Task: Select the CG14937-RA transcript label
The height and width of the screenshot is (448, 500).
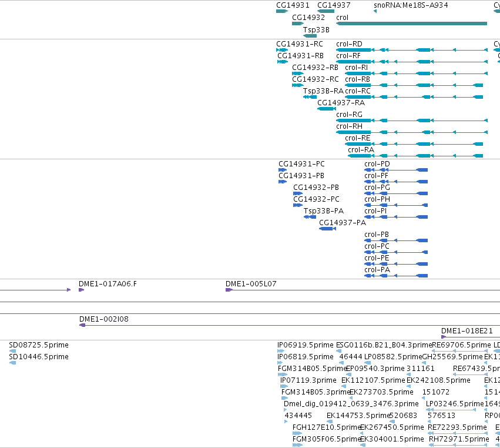Action: coord(341,103)
